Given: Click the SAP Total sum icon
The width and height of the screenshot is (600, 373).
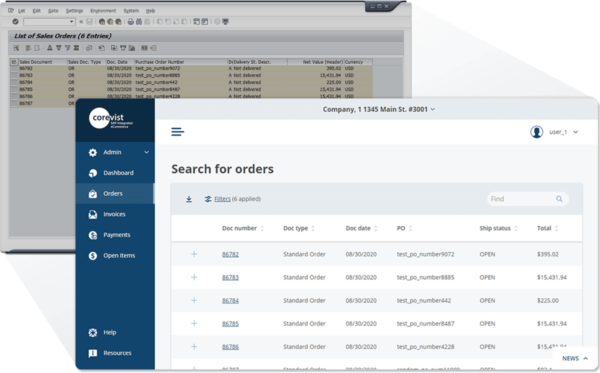Looking at the screenshot, I should tap(76, 48).
